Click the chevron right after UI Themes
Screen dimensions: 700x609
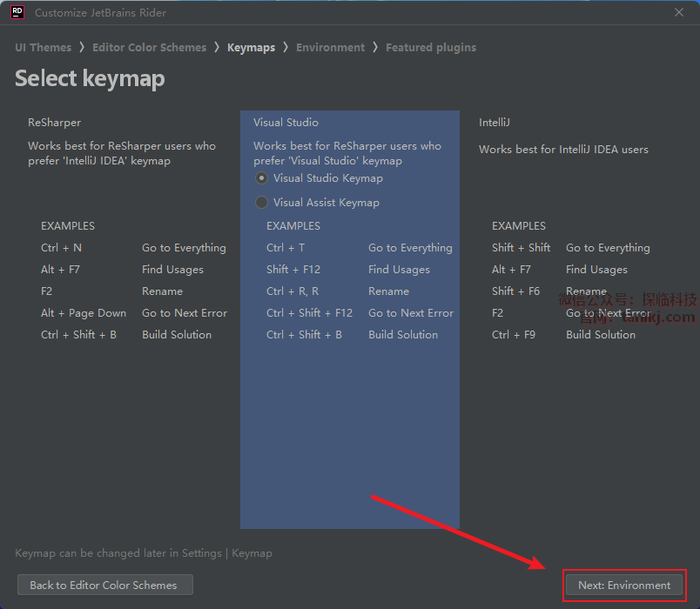pos(82,47)
